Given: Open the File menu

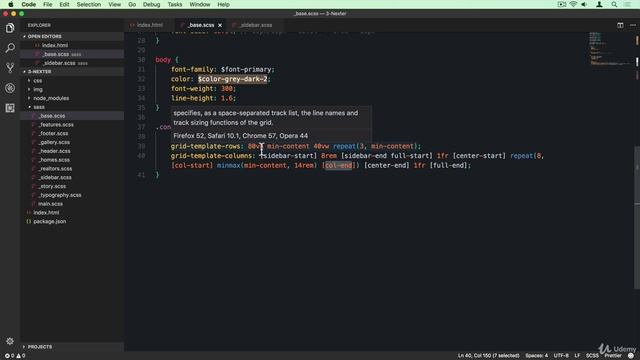Looking at the screenshot, I should tap(48, 4).
